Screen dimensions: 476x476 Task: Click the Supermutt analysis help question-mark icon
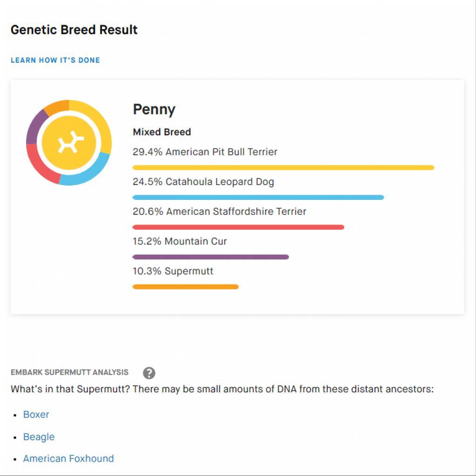pyautogui.click(x=149, y=373)
